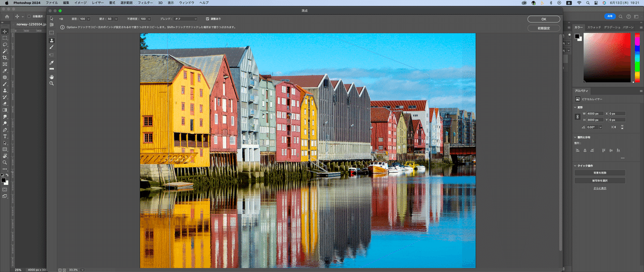Select the Pen tool in main toolbar
The height and width of the screenshot is (272, 644).
5,130
